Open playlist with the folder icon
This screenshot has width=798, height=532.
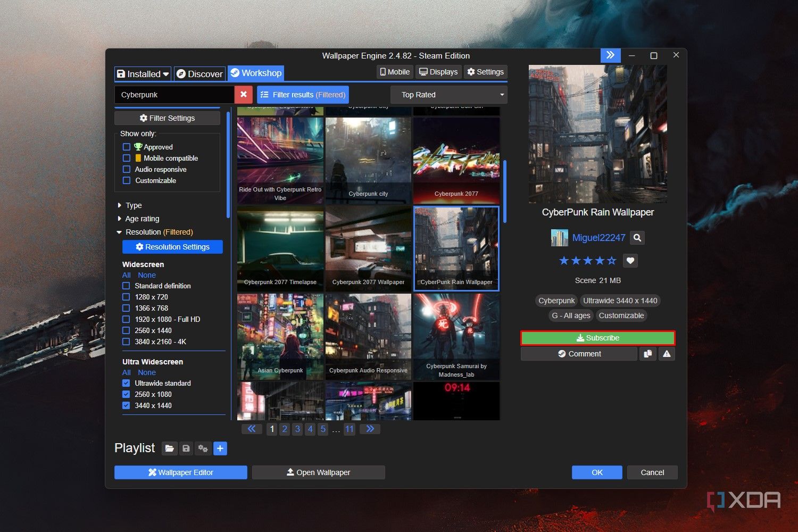(x=169, y=448)
